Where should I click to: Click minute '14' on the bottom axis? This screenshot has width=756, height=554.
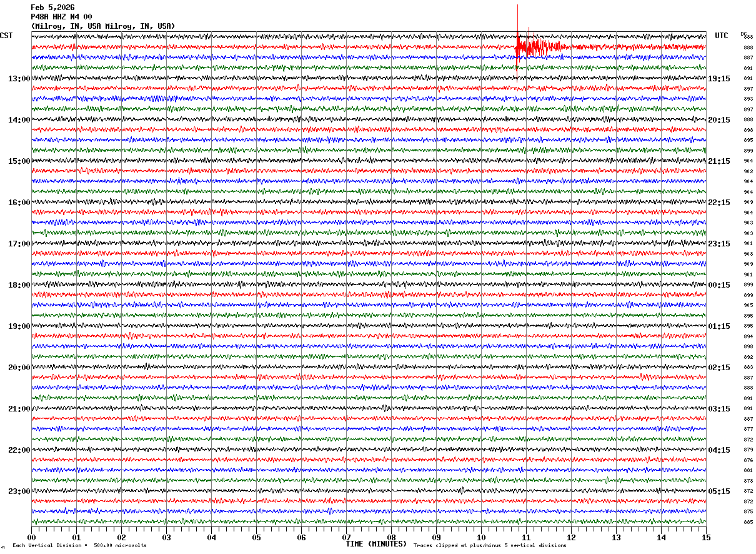[661, 537]
